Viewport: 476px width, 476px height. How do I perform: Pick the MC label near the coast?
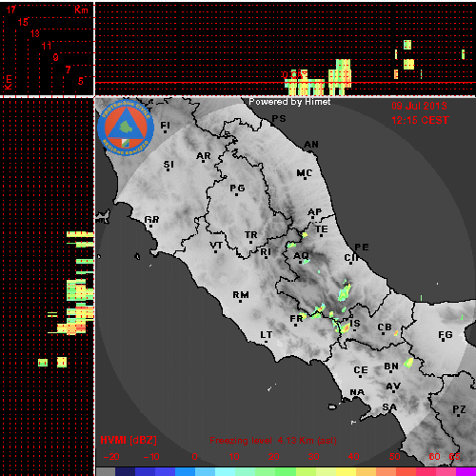305,173
